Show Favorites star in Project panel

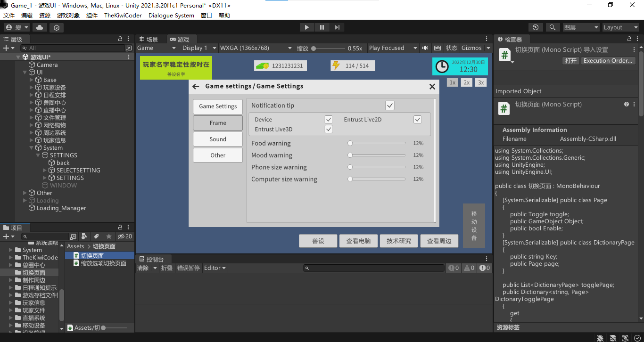[108, 236]
